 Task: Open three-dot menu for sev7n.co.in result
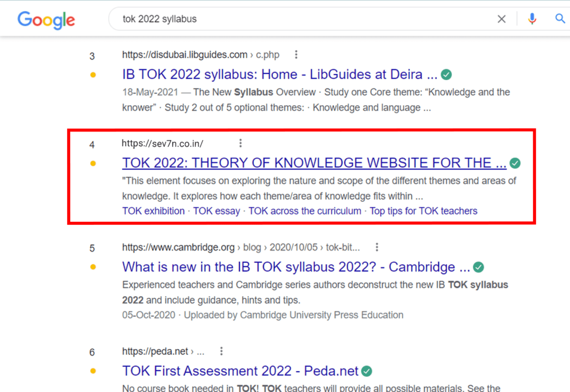240,143
